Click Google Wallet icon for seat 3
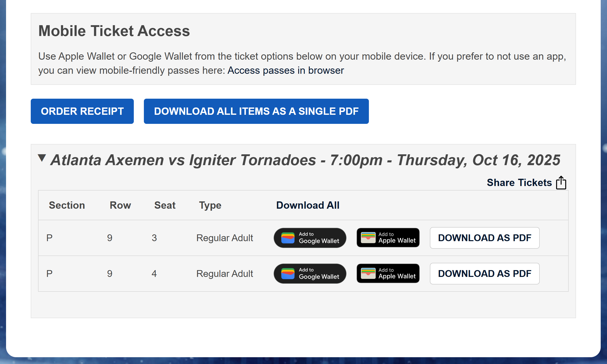 (x=288, y=238)
